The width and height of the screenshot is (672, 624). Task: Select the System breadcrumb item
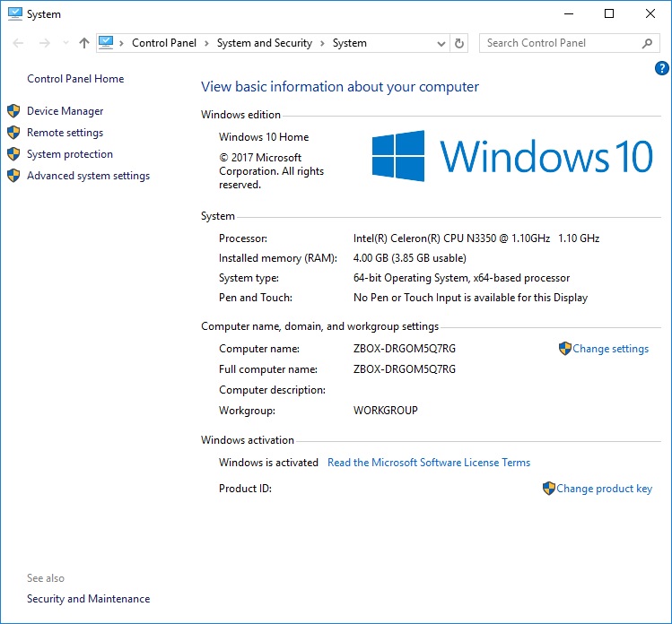pyautogui.click(x=350, y=43)
